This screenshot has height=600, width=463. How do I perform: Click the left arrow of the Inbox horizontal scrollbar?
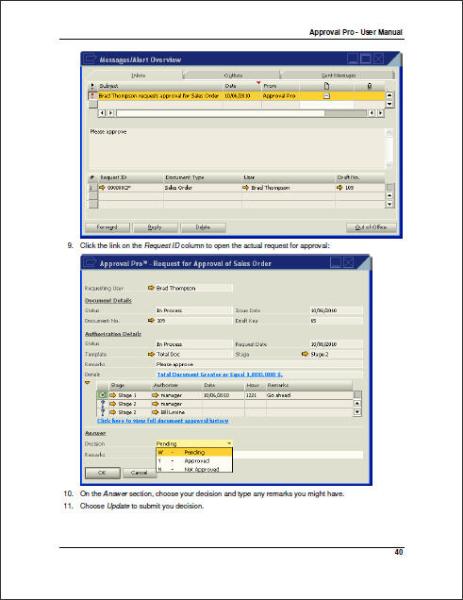[102, 113]
